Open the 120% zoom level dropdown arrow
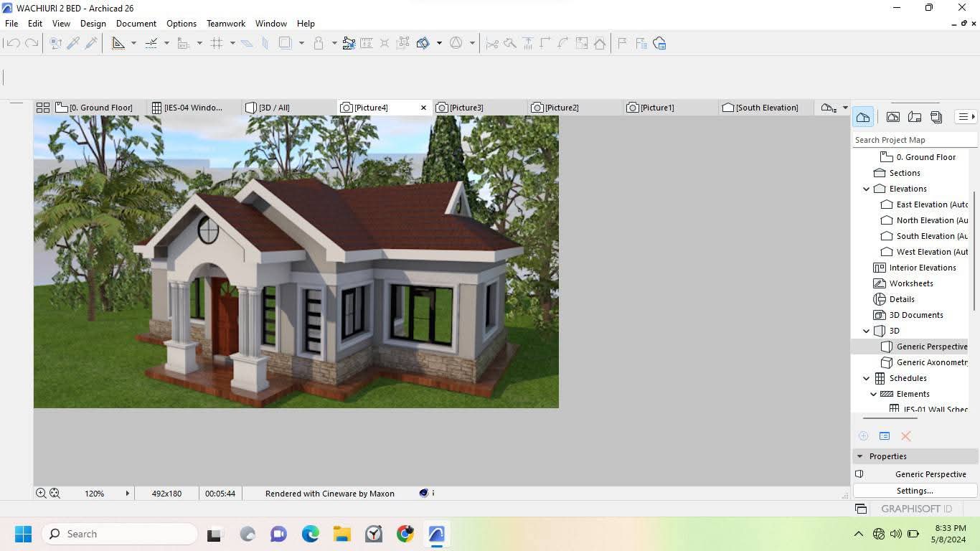This screenshot has height=551, width=980. point(128,494)
